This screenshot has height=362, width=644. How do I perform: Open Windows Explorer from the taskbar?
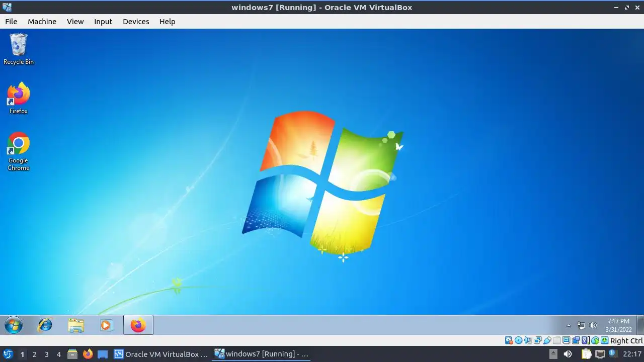click(x=76, y=325)
